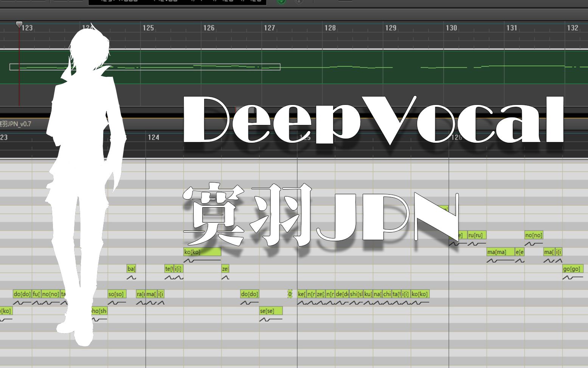Screen dimensions: 588x368
Task: Select the shi note in the phrase
Action: 356,294
